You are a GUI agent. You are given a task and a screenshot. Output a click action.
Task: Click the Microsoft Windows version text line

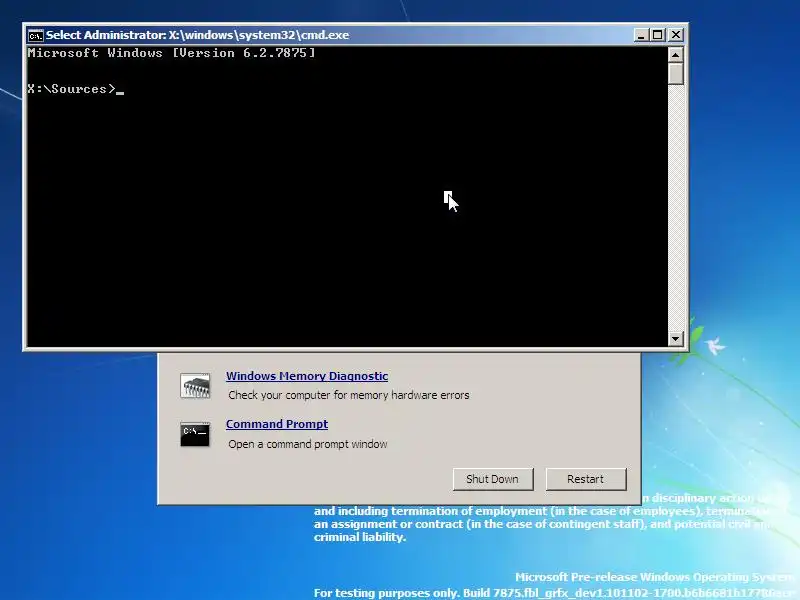coord(171,53)
